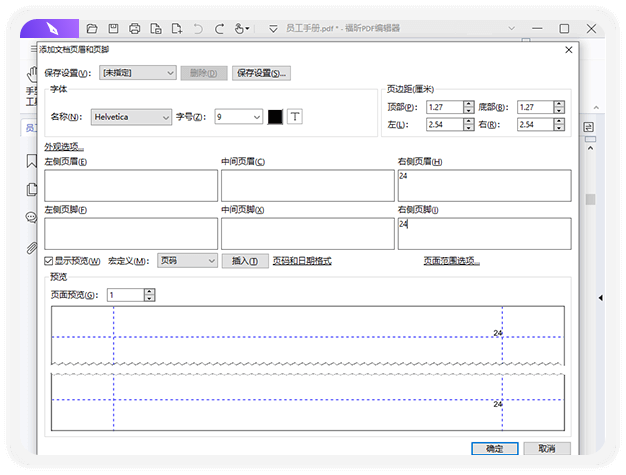Click the right margin 右 spinner arrows
The height and width of the screenshot is (475, 626).
tap(559, 124)
